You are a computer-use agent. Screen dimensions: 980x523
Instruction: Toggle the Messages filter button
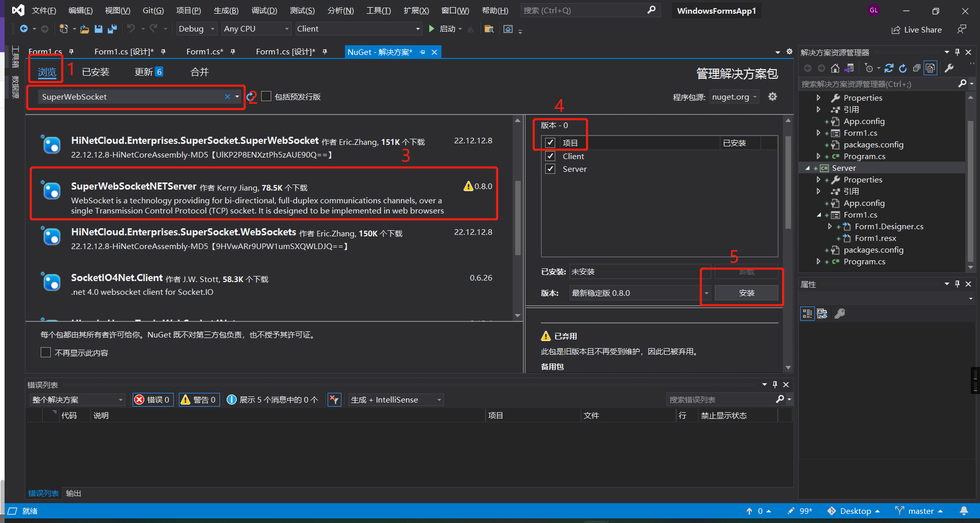point(272,399)
